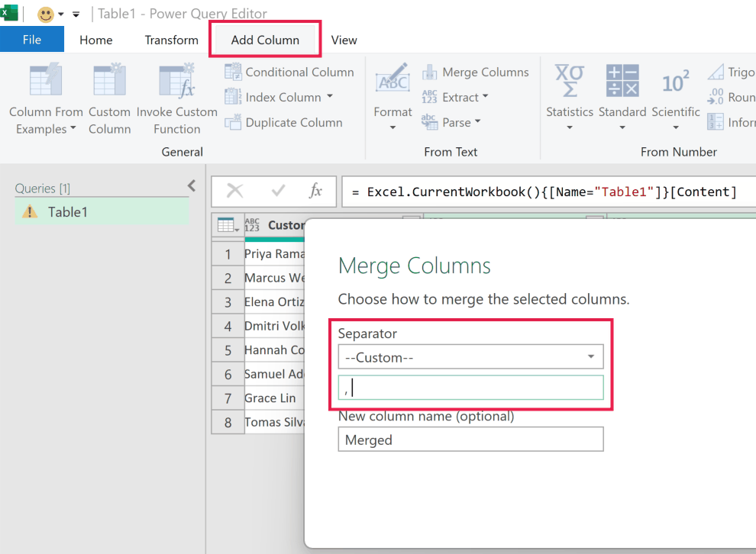Open the Scientific operations tool
The width and height of the screenshot is (756, 554).
click(x=676, y=96)
